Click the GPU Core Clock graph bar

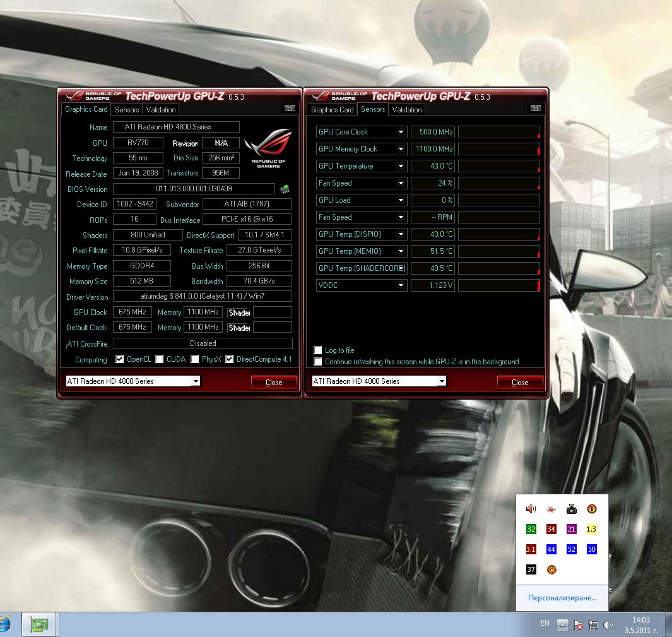499,132
